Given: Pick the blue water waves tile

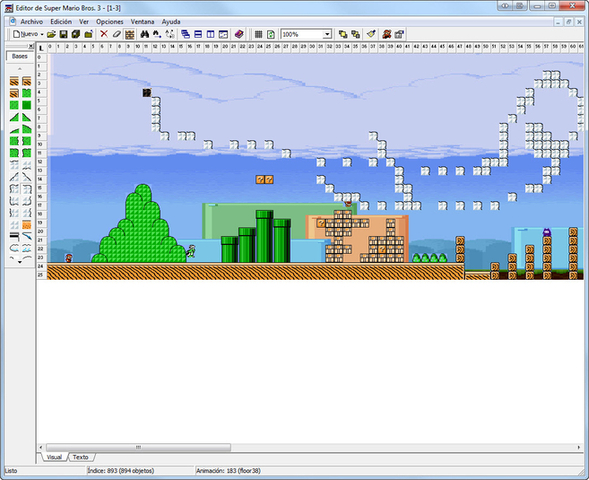Looking at the screenshot, I should [x=26, y=248].
